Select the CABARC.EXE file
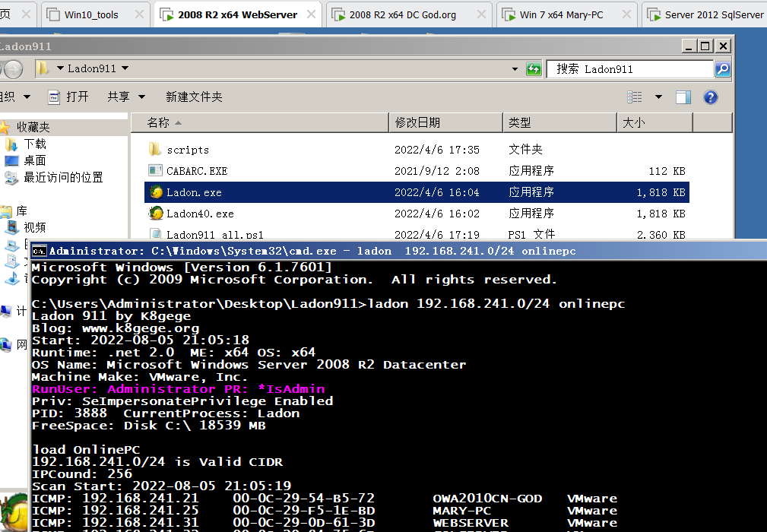Image resolution: width=767 pixels, height=532 pixels. pos(196,171)
